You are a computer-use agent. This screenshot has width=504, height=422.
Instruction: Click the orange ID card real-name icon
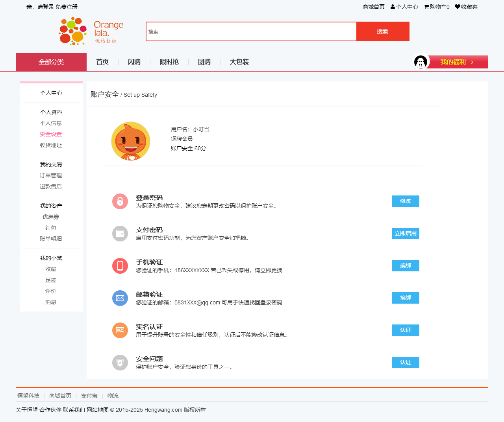120,330
